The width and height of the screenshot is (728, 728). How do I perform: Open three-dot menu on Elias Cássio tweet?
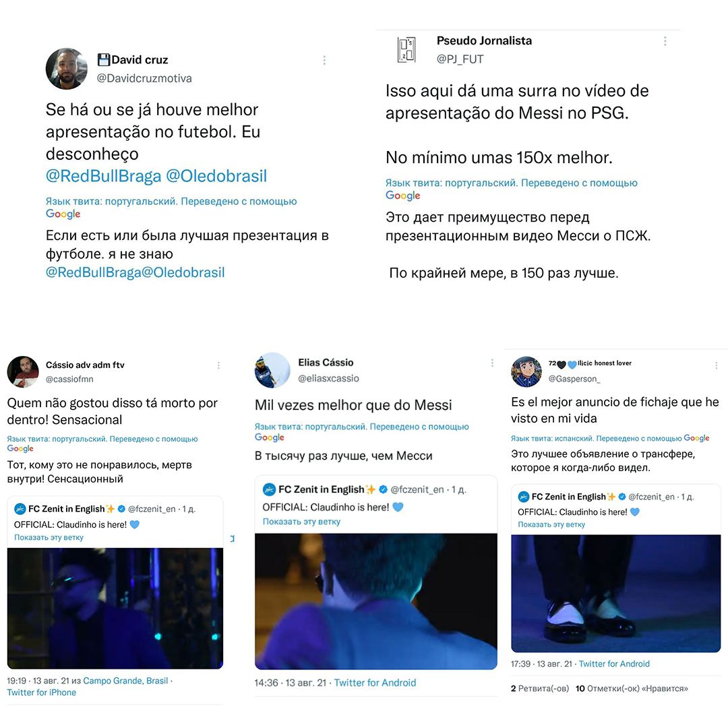click(492, 363)
